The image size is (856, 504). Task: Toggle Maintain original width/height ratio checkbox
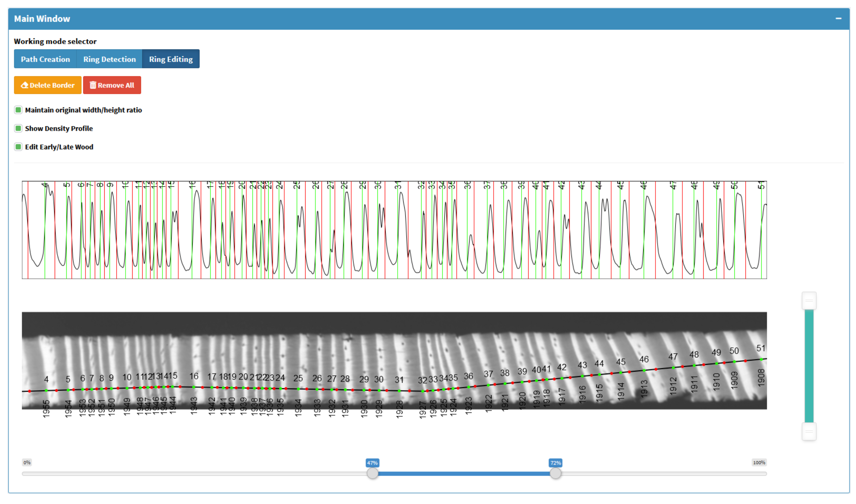point(18,110)
